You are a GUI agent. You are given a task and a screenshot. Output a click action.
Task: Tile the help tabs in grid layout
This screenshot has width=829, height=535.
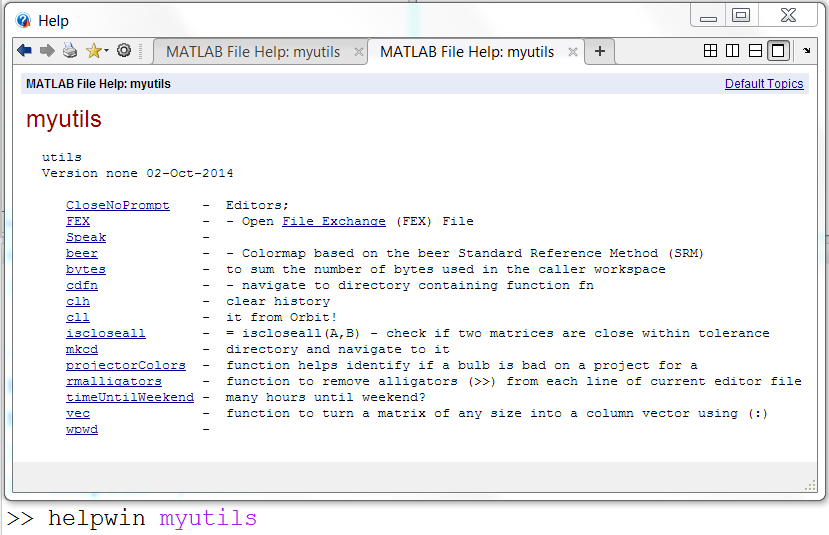point(711,51)
